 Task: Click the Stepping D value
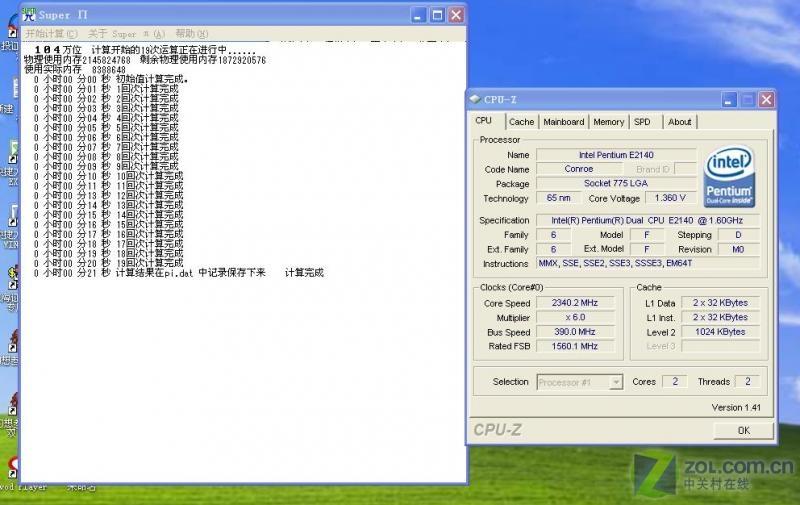point(738,235)
